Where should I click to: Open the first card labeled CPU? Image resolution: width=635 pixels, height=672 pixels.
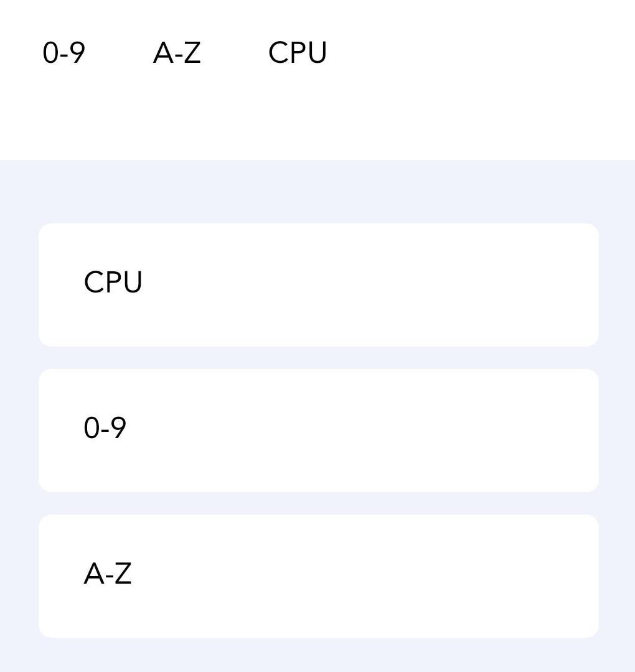click(319, 284)
